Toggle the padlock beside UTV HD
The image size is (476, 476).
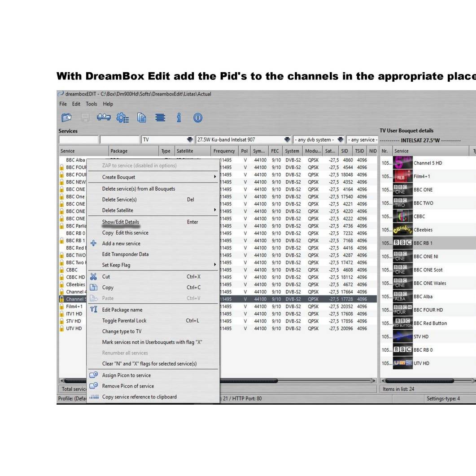click(61, 328)
